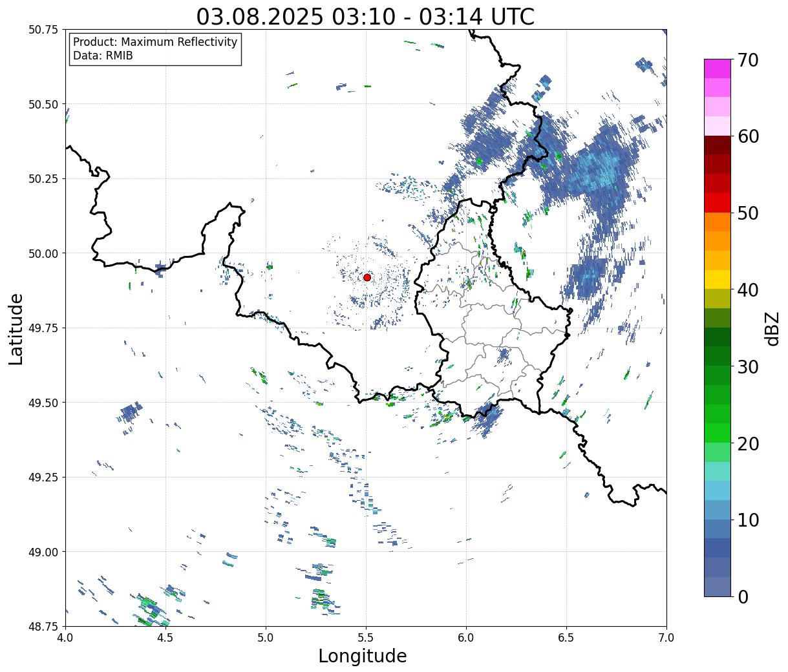The width and height of the screenshot is (788, 672).
Task: Click the latitude tick label 49.25
Action: tap(43, 478)
